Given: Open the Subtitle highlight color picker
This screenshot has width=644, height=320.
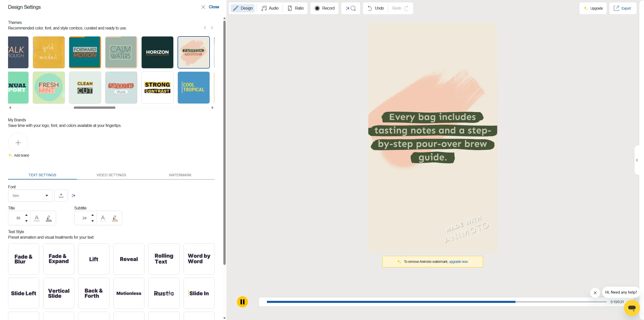Looking at the screenshot, I should tap(115, 218).
